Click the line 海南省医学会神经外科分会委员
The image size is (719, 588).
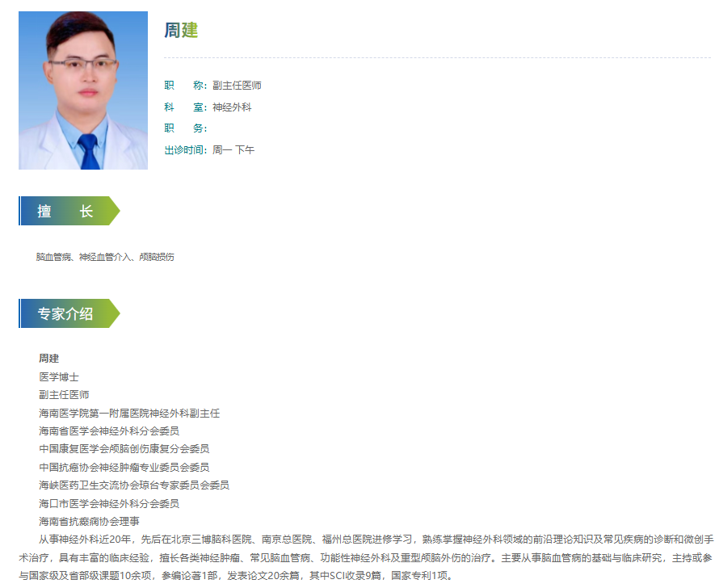coord(109,430)
